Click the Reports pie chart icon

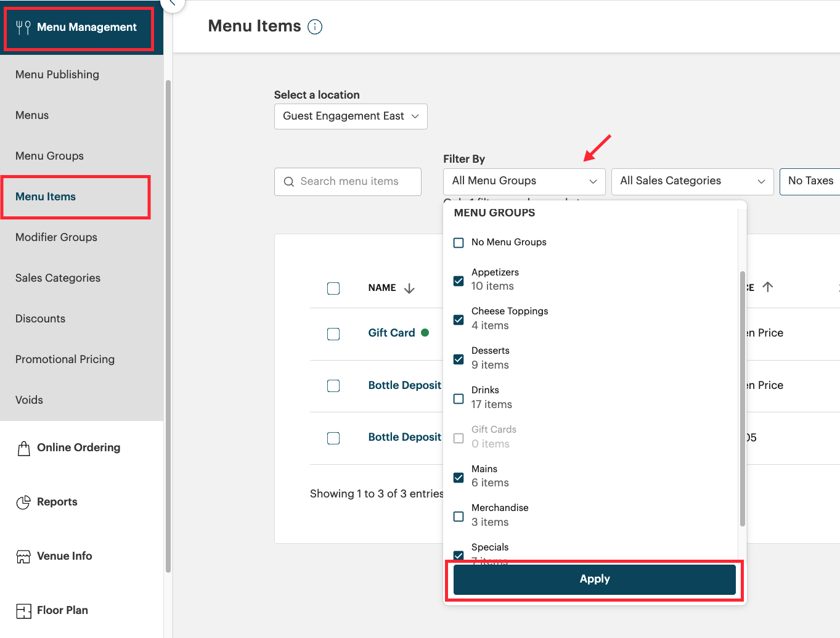pos(23,502)
